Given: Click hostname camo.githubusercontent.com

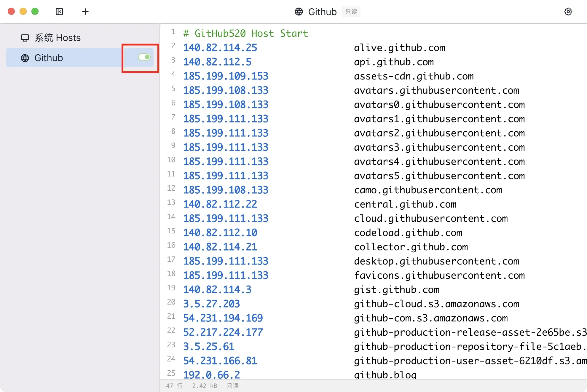Looking at the screenshot, I should click(x=428, y=190).
